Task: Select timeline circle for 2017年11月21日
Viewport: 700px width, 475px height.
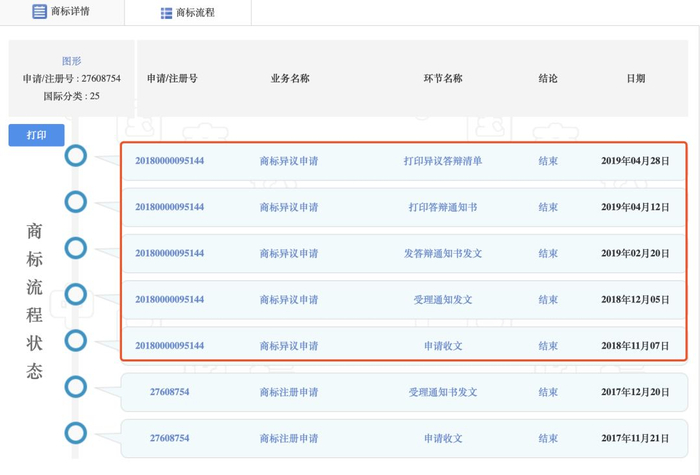Action: (x=76, y=432)
